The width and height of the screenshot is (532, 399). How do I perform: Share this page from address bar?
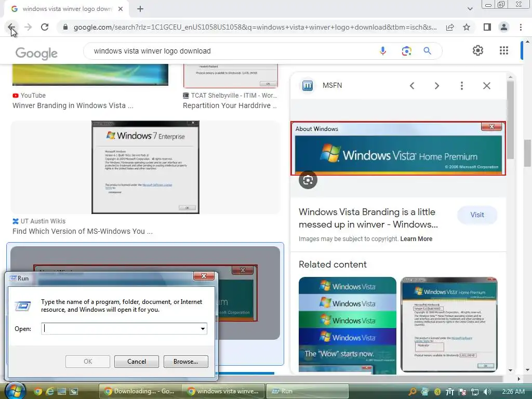[x=450, y=27]
